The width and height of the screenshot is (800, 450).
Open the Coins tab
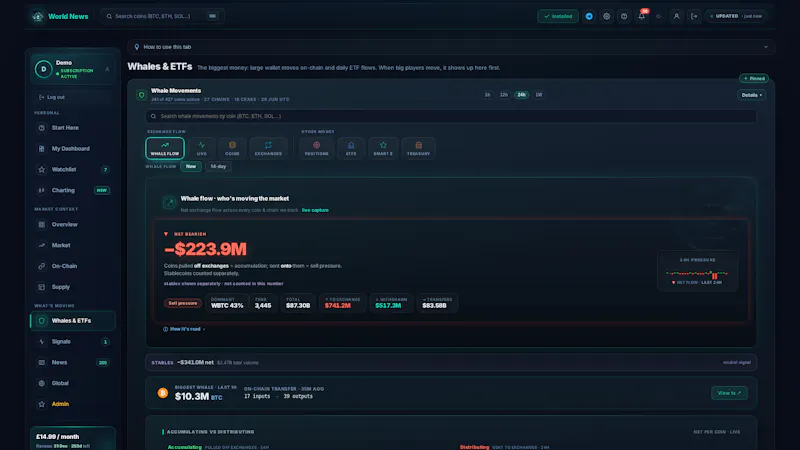tap(232, 148)
